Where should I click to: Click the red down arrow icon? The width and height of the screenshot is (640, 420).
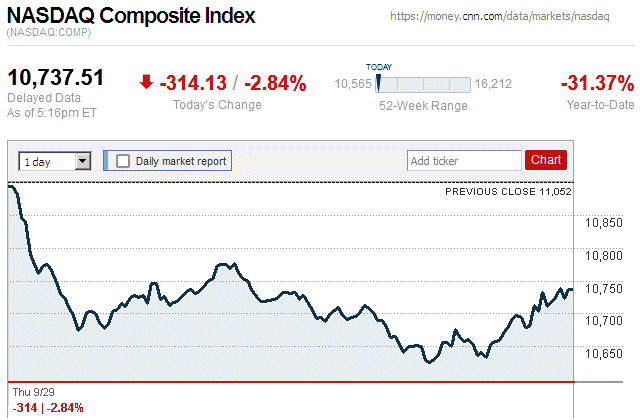click(x=146, y=83)
